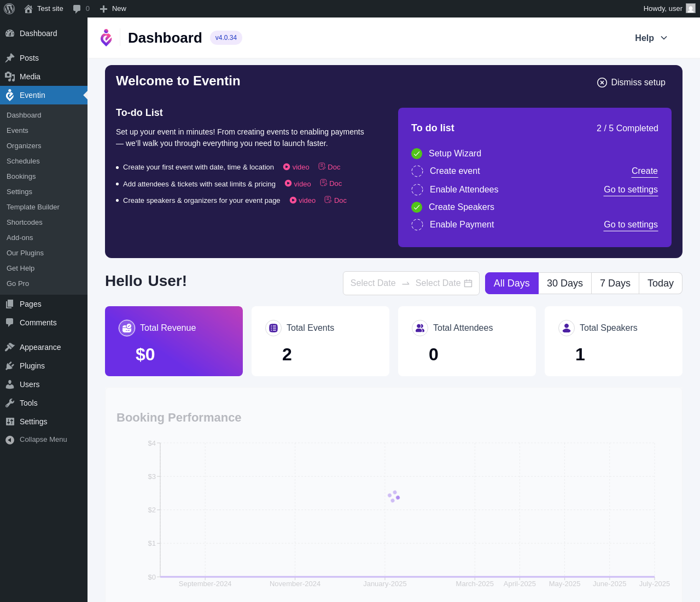Open Bookings submenu item
The image size is (700, 602).
(21, 177)
